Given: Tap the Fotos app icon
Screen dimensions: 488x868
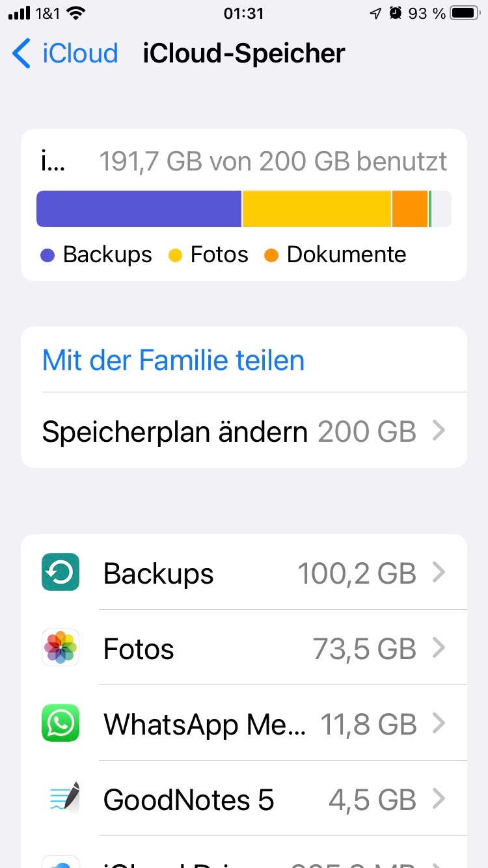Looking at the screenshot, I should tap(61, 647).
